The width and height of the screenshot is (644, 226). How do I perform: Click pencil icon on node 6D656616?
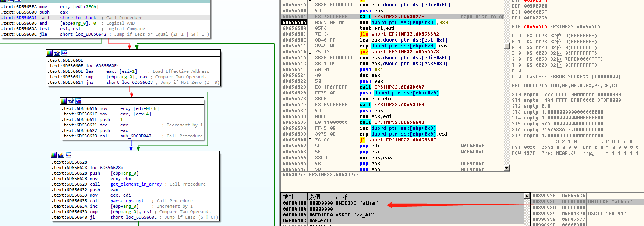click(71, 101)
